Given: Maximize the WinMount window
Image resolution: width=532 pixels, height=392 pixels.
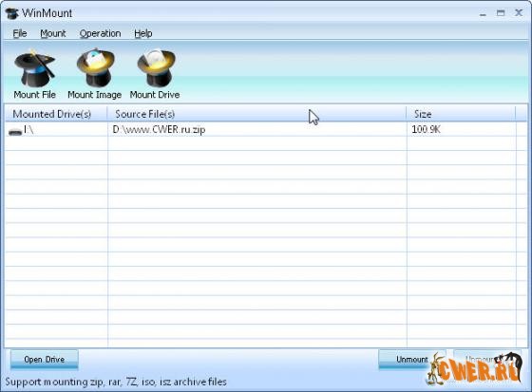Looking at the screenshot, I should (501, 13).
